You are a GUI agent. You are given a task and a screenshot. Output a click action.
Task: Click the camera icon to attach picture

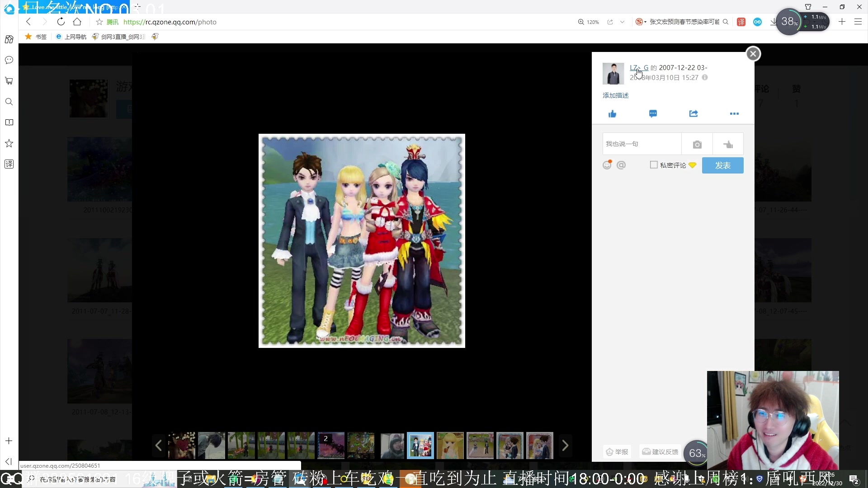697,144
